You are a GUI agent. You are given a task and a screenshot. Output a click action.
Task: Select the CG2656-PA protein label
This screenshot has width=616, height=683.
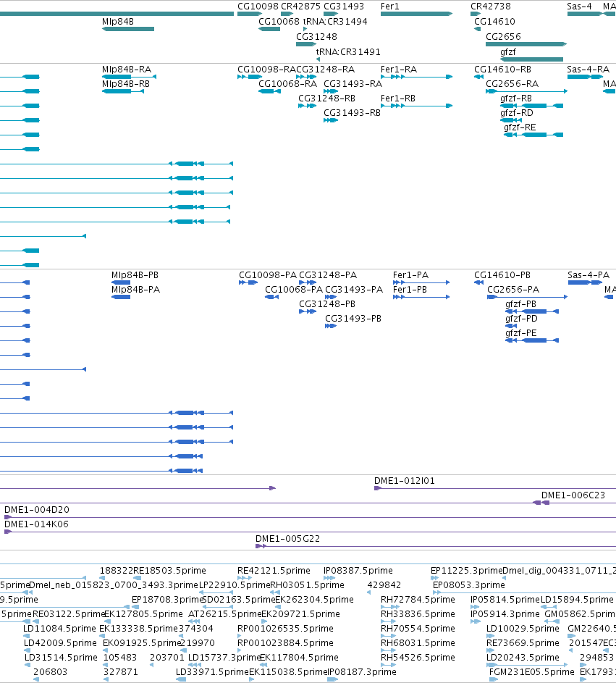coord(513,290)
